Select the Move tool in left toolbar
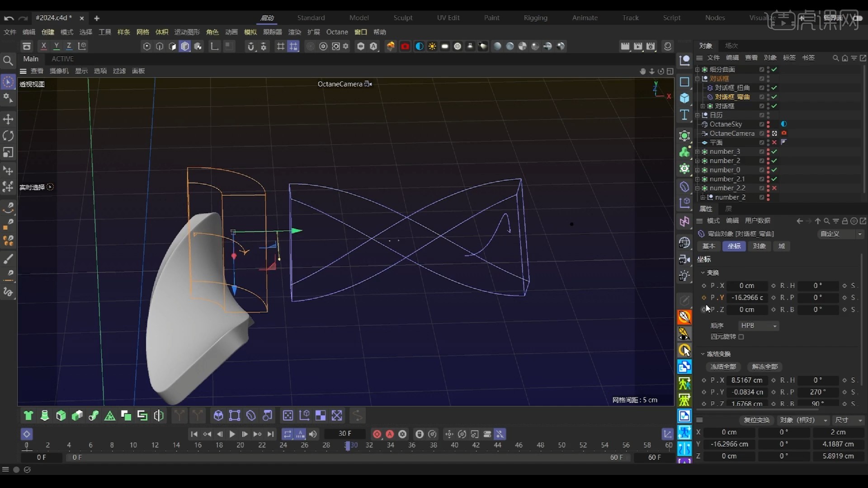The height and width of the screenshot is (488, 868). (8, 119)
